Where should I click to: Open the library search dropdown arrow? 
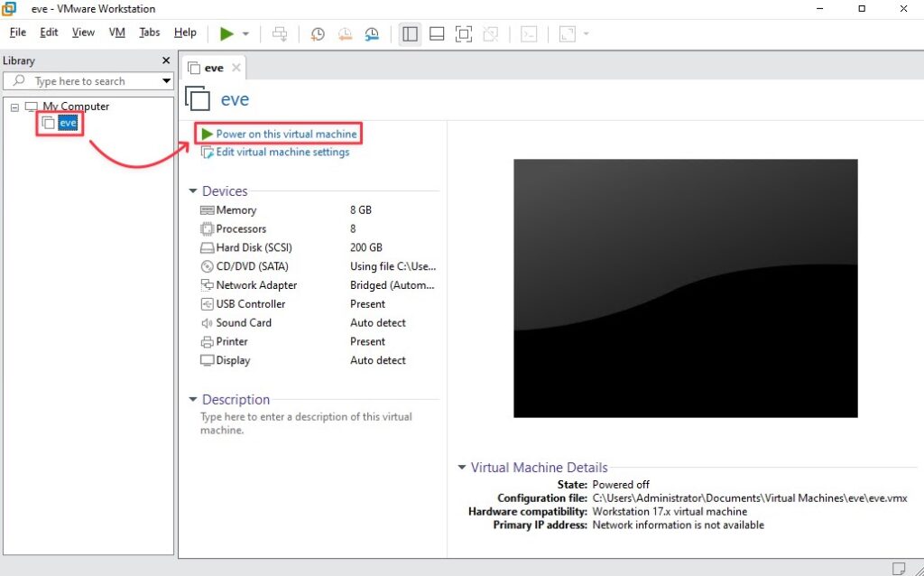point(166,81)
